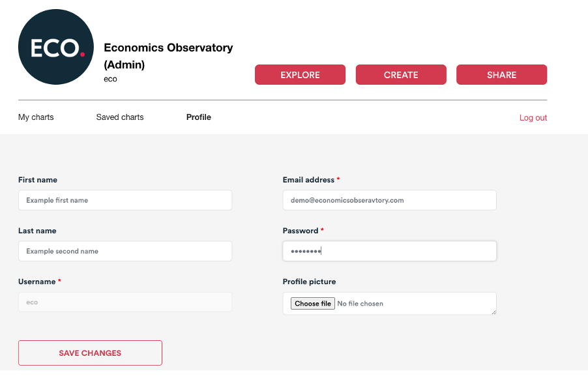Click the Share button
The image size is (588, 378).
501,75
